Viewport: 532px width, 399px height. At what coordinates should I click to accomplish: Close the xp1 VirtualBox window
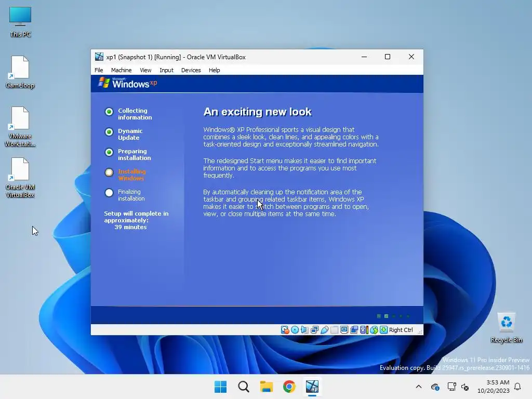point(411,57)
